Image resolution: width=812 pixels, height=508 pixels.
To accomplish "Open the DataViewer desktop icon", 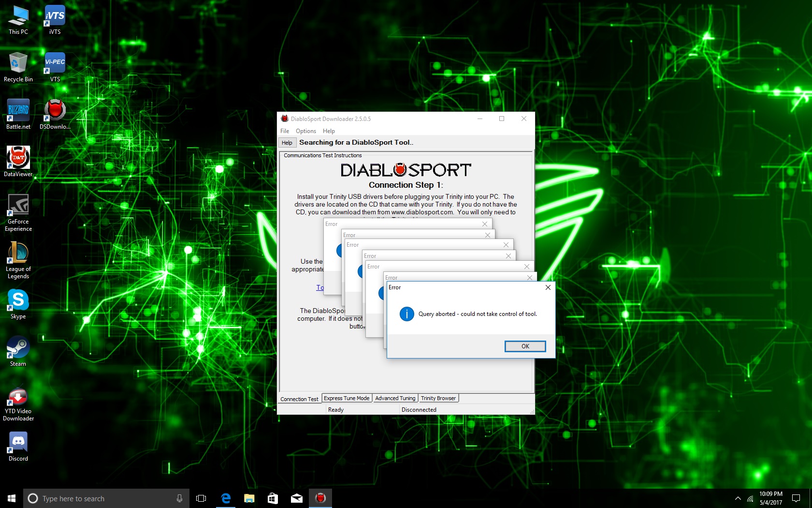I will pos(18,162).
